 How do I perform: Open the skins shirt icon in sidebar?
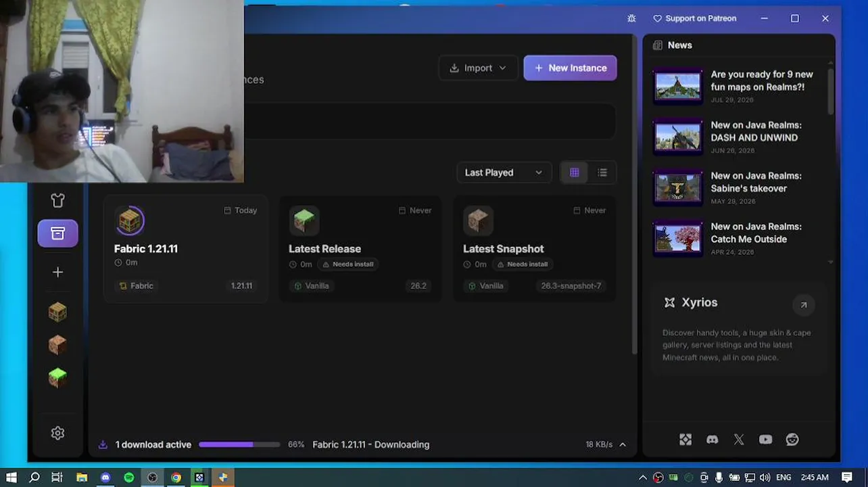pyautogui.click(x=57, y=200)
